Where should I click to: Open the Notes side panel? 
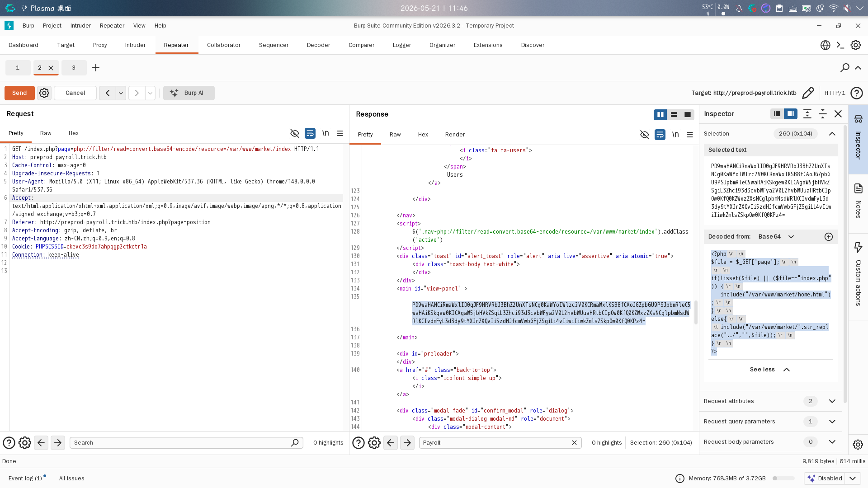[x=858, y=202]
